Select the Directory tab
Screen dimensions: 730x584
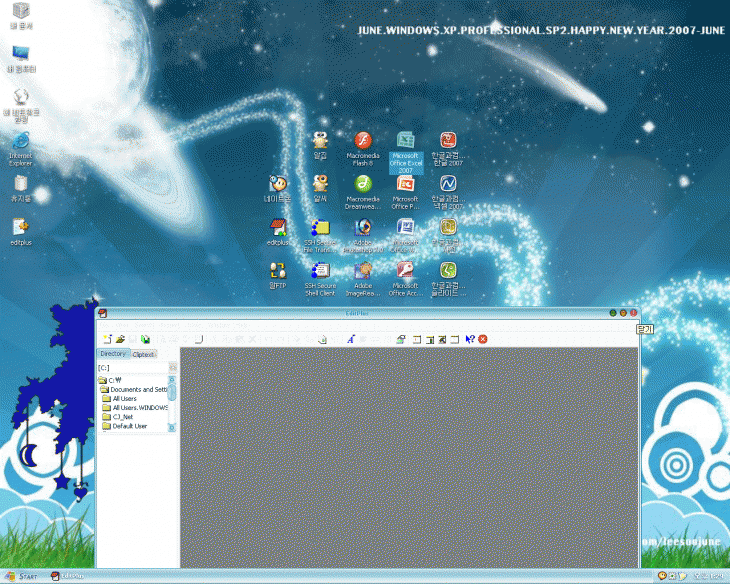click(x=113, y=354)
